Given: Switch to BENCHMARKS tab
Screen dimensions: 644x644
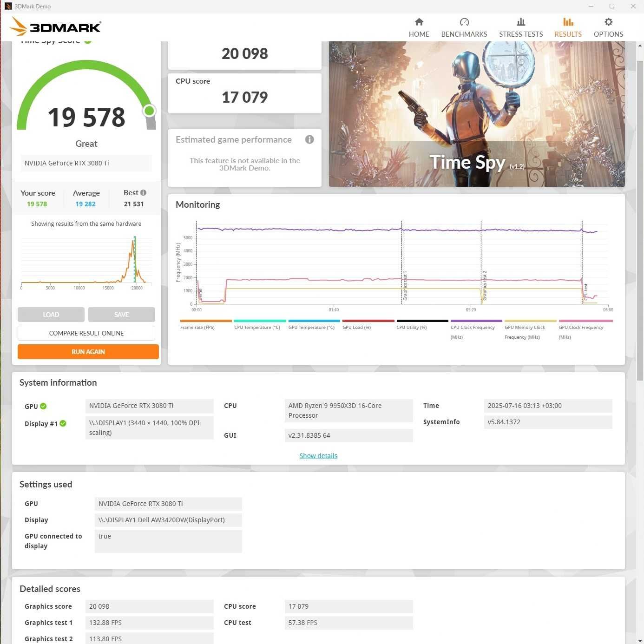Looking at the screenshot, I should point(464,34).
